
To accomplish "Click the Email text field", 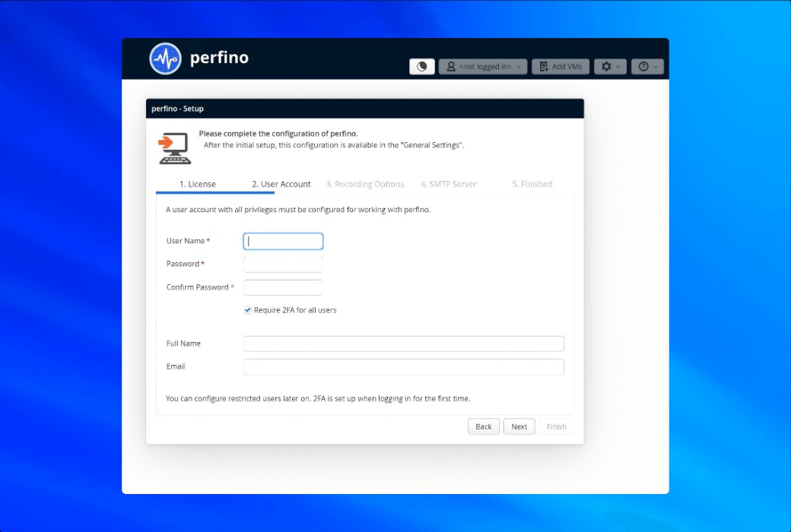I will click(404, 367).
